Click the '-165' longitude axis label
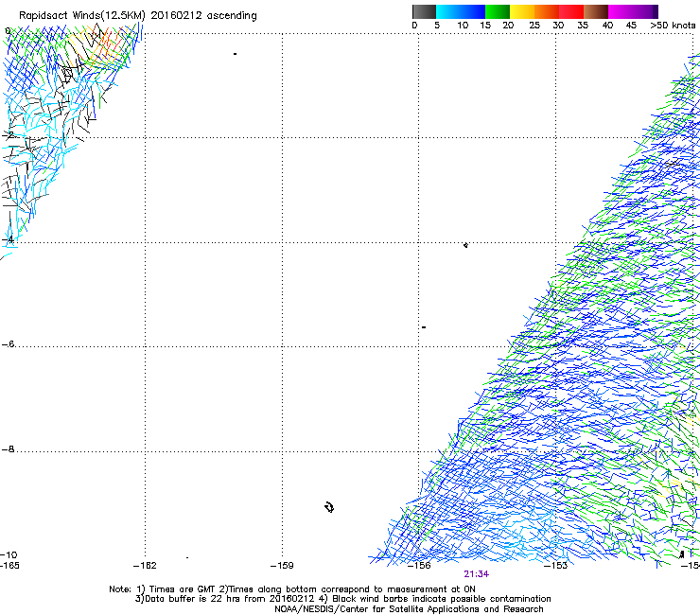The width and height of the screenshot is (700, 615). 9,566
